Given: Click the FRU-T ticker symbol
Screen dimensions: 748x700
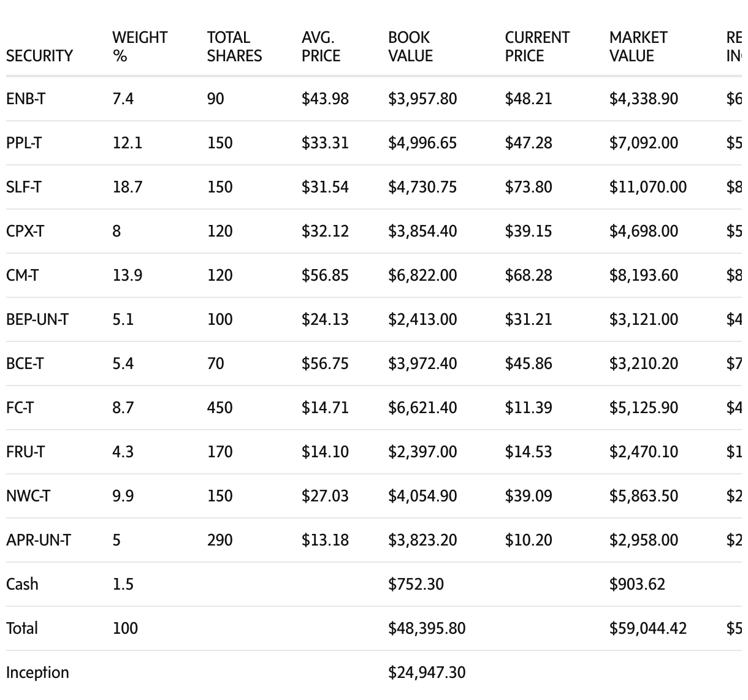Looking at the screenshot, I should (25, 452).
